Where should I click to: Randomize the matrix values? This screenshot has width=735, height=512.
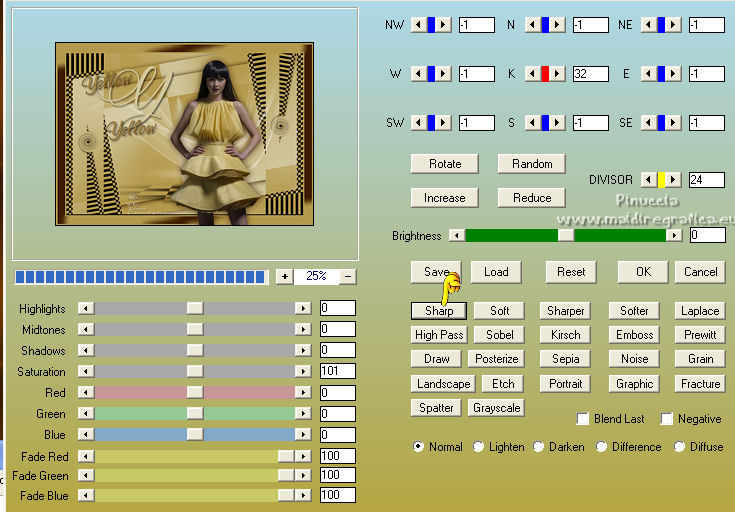532,164
